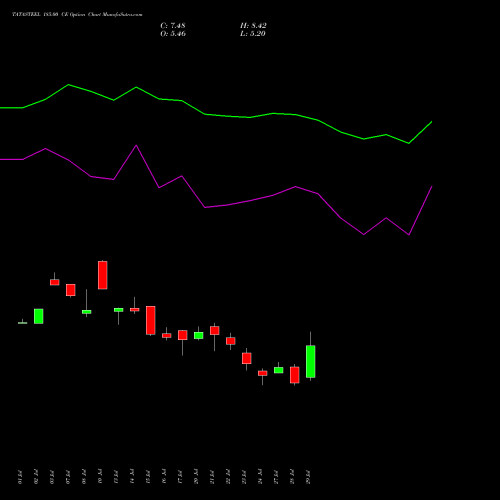Viewport: 500px width, 500px height.
Task: Click the '29 Jul' date axis label
Action: click(x=308, y=477)
